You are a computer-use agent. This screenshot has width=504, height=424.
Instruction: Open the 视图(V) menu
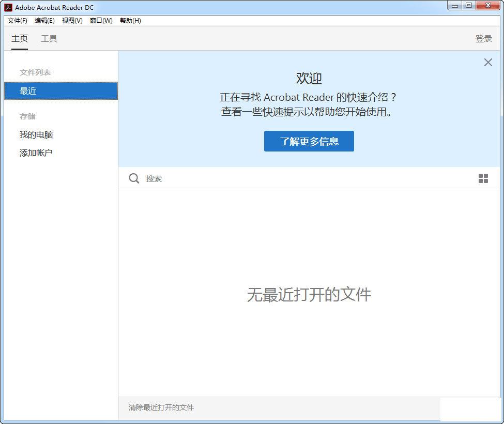[x=72, y=21]
